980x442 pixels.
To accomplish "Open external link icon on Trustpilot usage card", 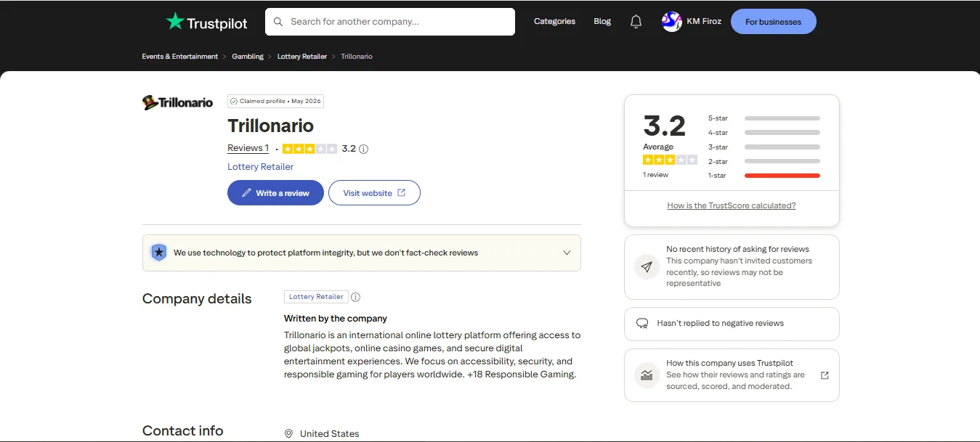I will coord(825,375).
